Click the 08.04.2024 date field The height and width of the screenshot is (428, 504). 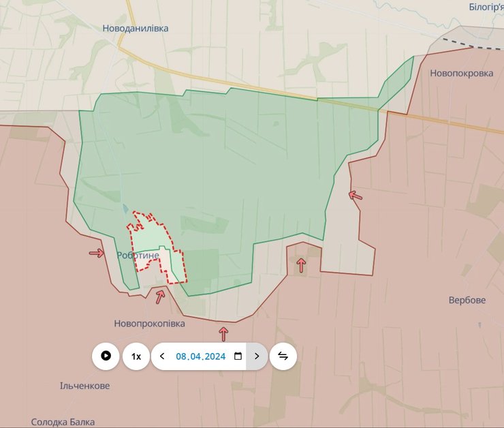click(x=200, y=356)
